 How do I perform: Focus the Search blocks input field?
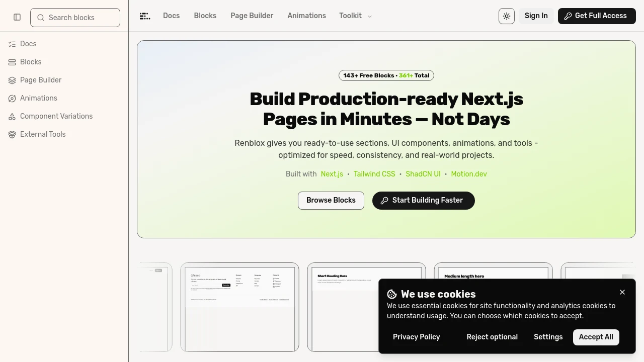pos(75,18)
